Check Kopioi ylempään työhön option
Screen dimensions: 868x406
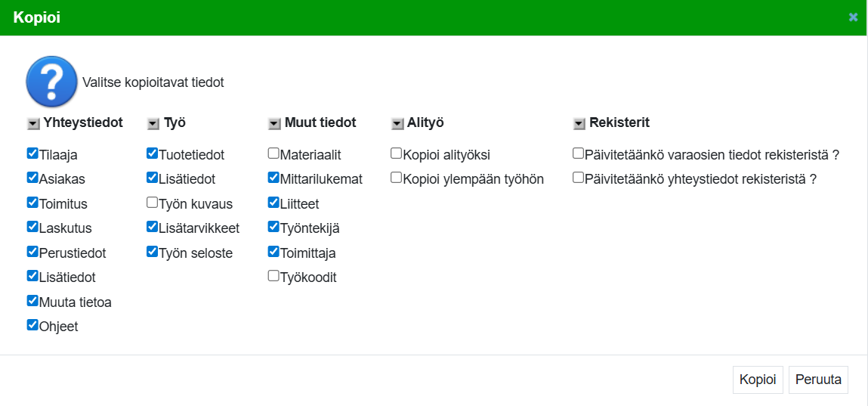click(396, 178)
